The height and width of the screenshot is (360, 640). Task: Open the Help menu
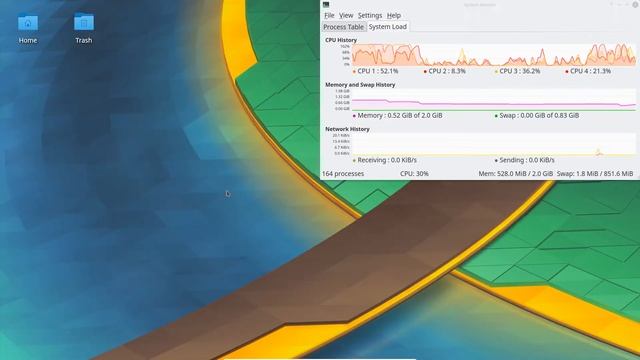tap(393, 16)
